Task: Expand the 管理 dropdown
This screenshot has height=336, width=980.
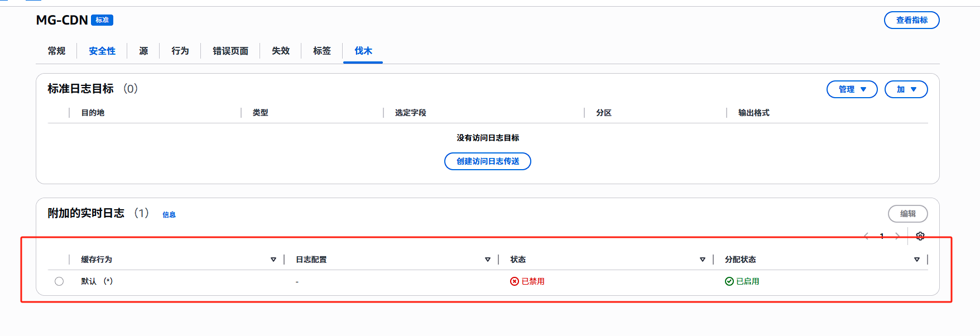Action: [x=852, y=89]
